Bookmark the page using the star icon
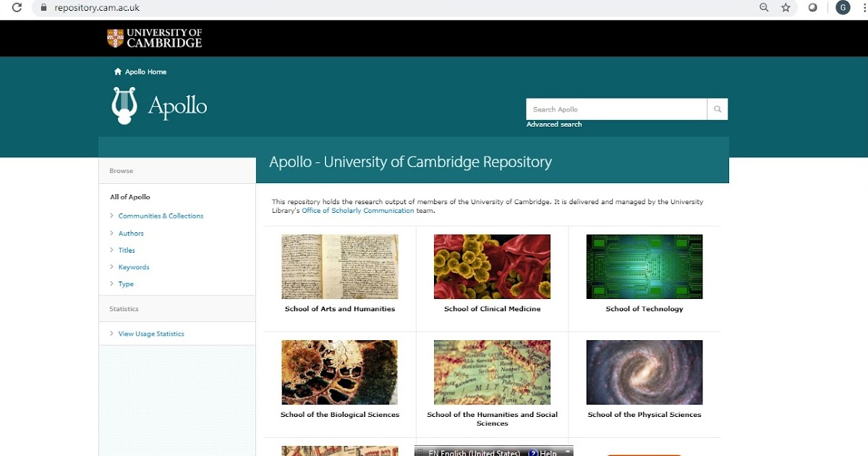Screen dimensions: 868x456 click(x=786, y=8)
